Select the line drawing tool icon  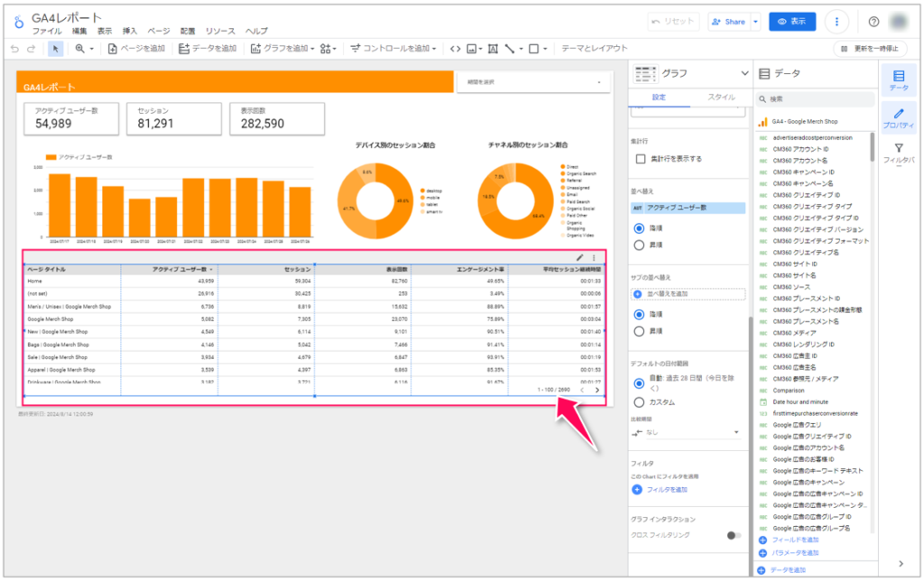(510, 49)
